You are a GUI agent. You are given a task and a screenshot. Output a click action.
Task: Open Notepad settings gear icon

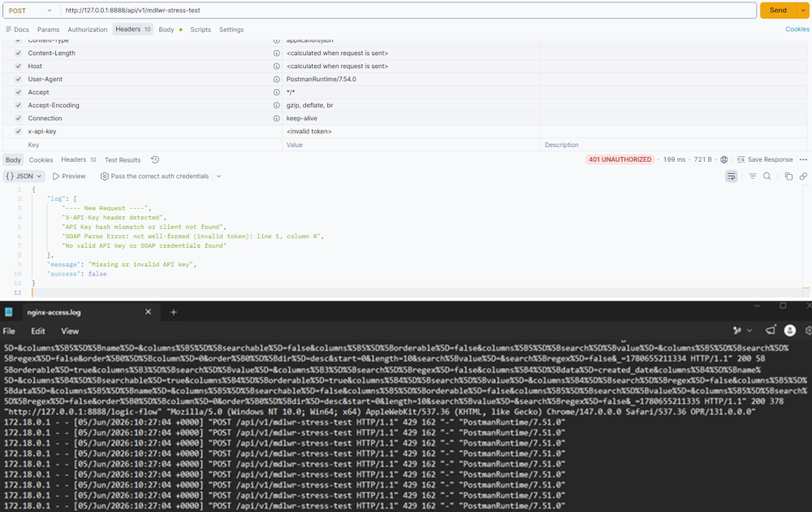coord(809,330)
